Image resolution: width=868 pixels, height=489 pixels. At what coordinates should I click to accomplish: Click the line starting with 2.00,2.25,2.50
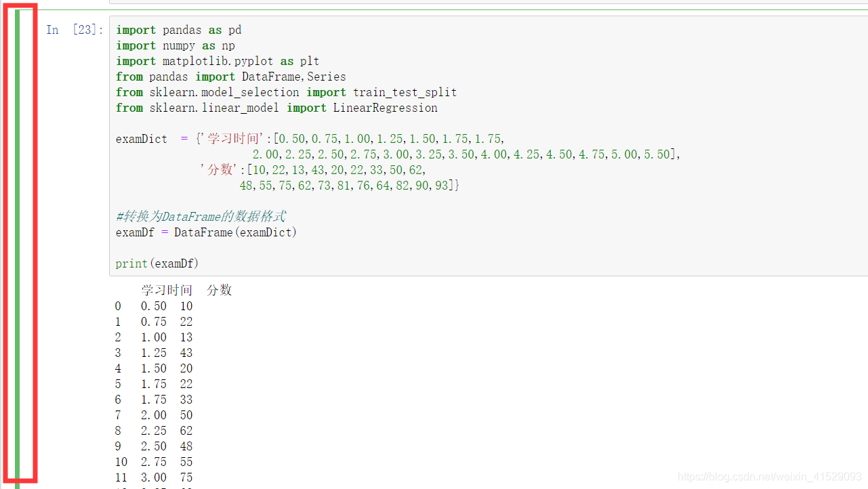click(x=466, y=154)
